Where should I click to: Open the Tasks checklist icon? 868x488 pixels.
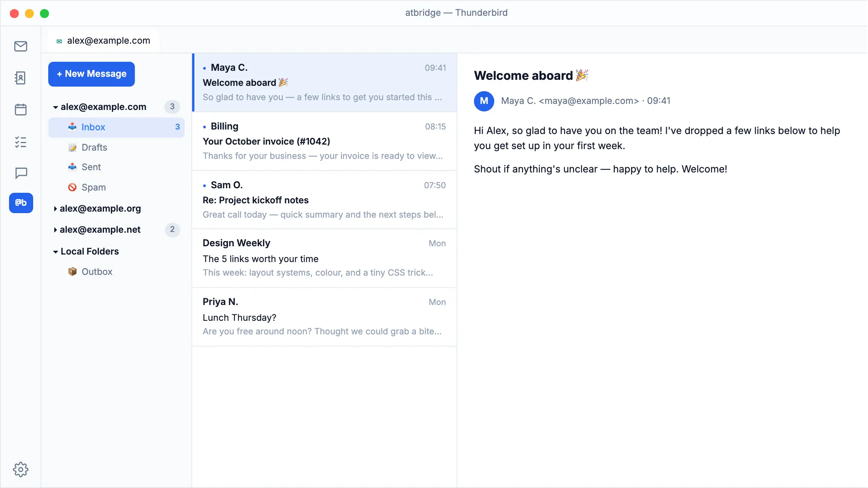coord(21,142)
